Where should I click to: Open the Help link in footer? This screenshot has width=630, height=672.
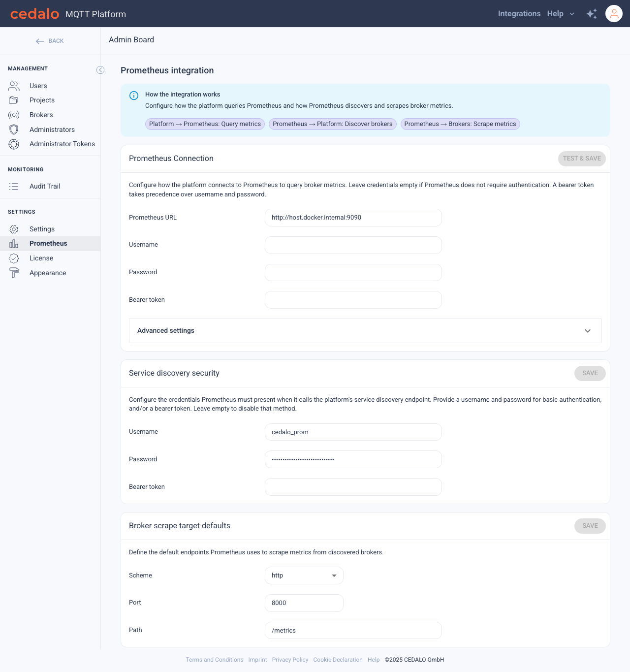(x=374, y=660)
